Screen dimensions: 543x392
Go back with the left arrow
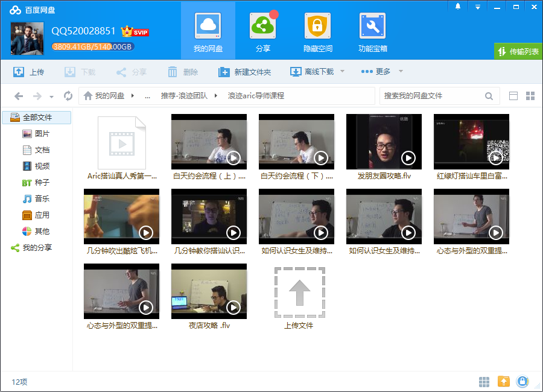[x=19, y=96]
